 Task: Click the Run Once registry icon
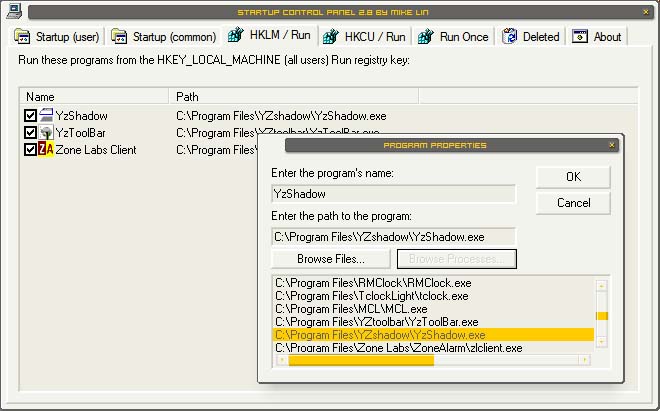coord(426,36)
